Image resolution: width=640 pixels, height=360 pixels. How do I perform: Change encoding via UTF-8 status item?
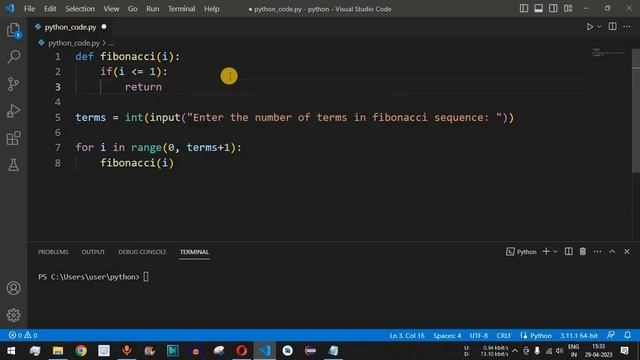[478, 336]
